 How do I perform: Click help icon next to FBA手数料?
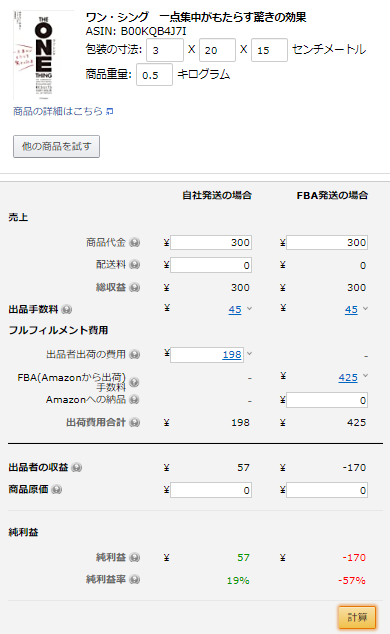[x=134, y=382]
